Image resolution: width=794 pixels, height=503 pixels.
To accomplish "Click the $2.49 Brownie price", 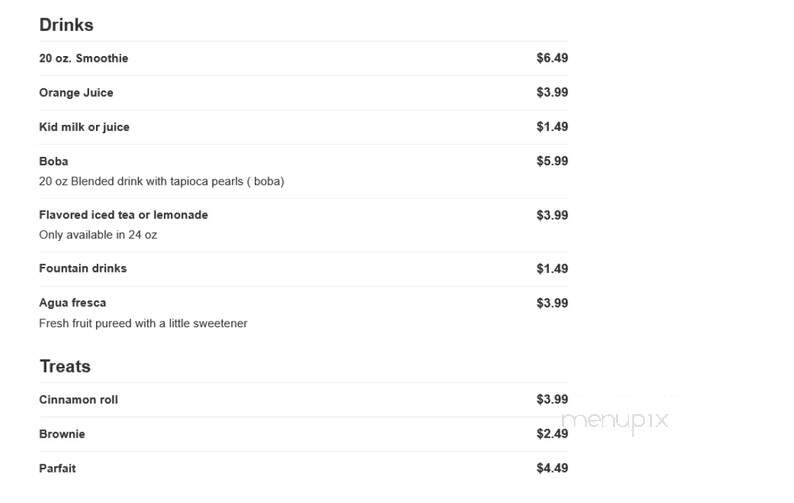I will [x=552, y=434].
